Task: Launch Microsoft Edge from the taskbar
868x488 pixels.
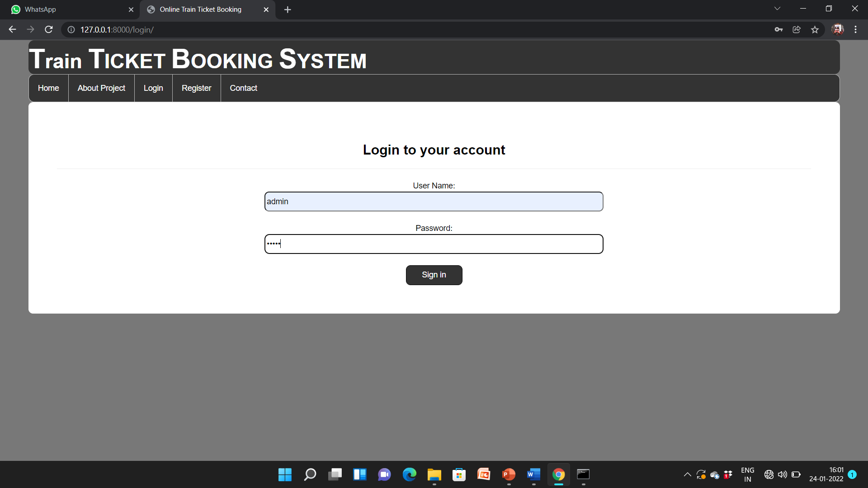Action: point(409,474)
